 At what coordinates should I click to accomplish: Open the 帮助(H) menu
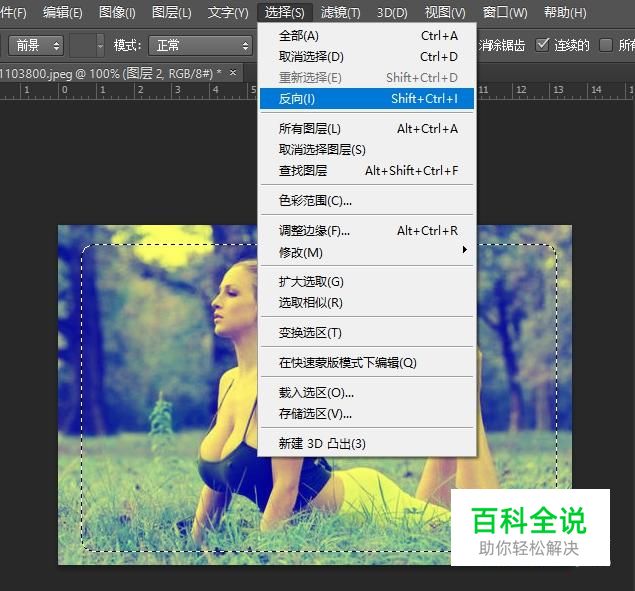(x=565, y=13)
